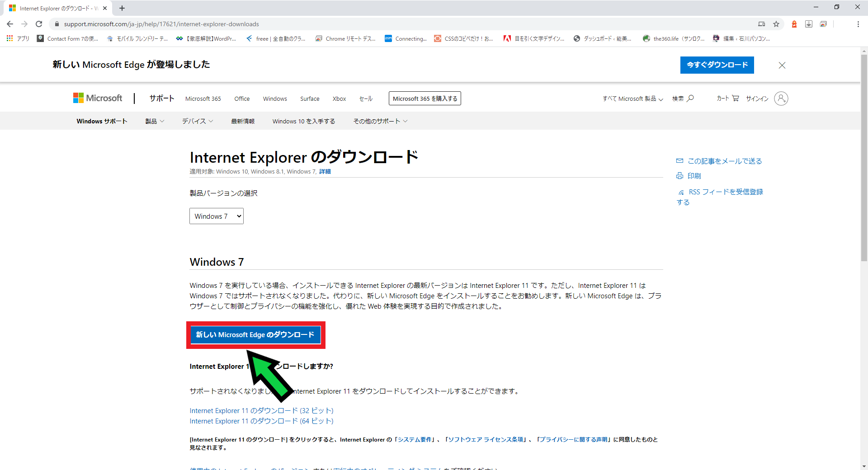
Task: Download Internet Explorer 11 32-bit link
Action: point(261,410)
